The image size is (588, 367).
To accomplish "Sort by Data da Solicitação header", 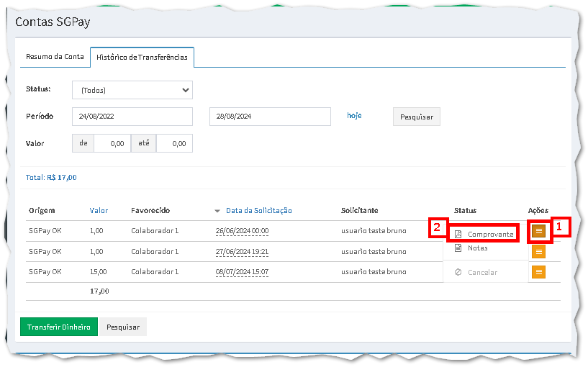I will pyautogui.click(x=259, y=211).
